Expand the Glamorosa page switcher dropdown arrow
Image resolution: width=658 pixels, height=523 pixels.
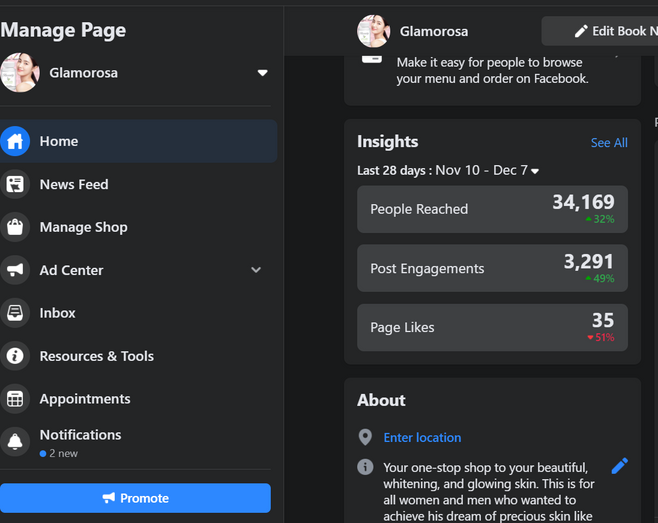pyautogui.click(x=263, y=73)
